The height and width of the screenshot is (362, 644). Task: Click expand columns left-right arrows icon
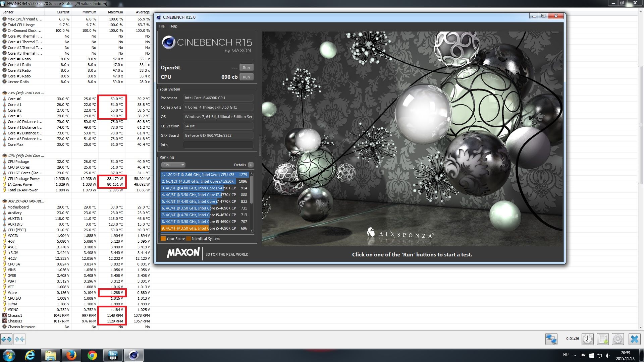click(6, 339)
